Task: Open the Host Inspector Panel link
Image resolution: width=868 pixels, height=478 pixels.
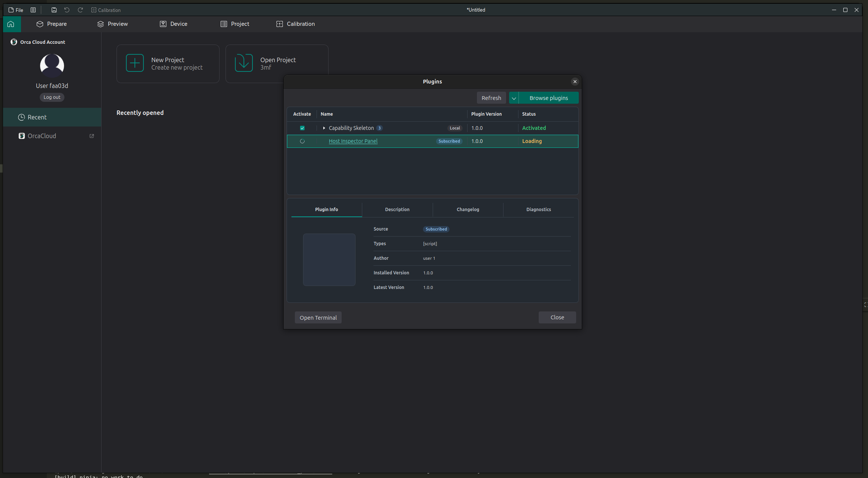Action: [x=353, y=141]
